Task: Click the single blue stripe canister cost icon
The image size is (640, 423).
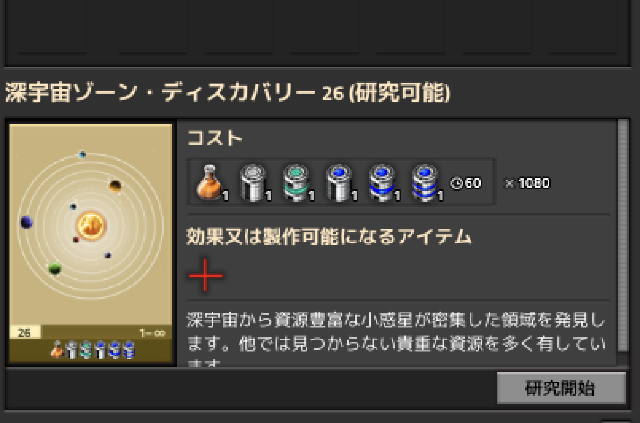Action: (382, 183)
